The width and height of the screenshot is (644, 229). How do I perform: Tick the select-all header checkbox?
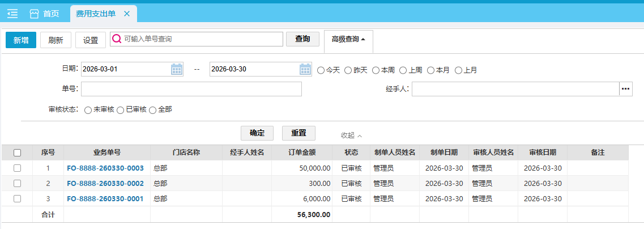tap(17, 152)
